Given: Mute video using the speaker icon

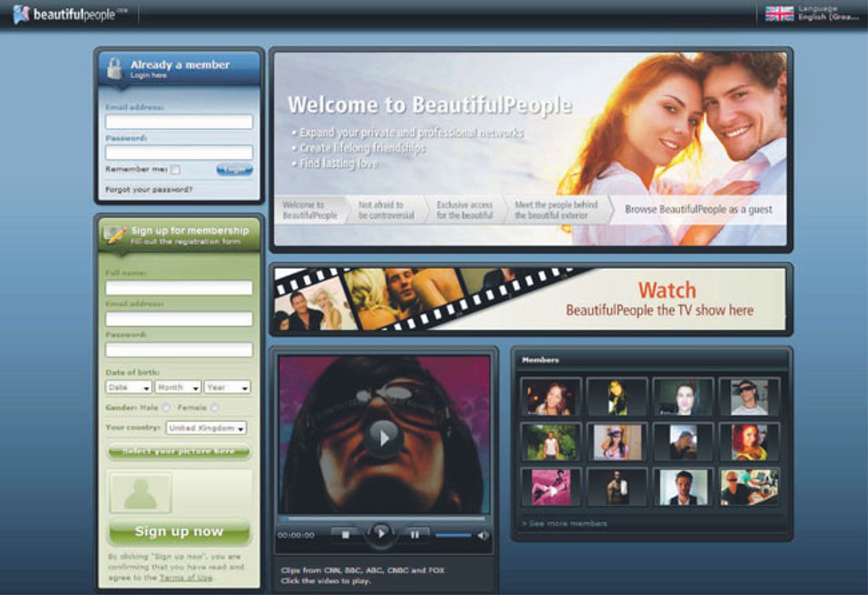Looking at the screenshot, I should pyautogui.click(x=483, y=536).
